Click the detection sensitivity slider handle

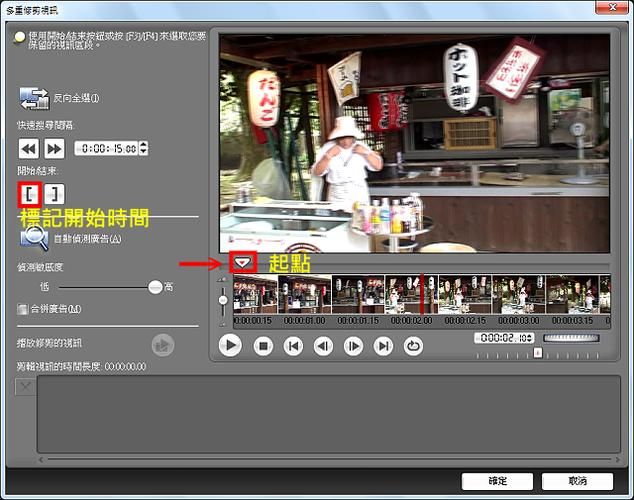155,287
